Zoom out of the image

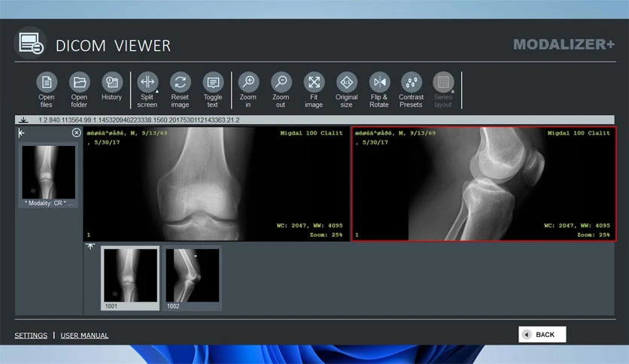[281, 82]
